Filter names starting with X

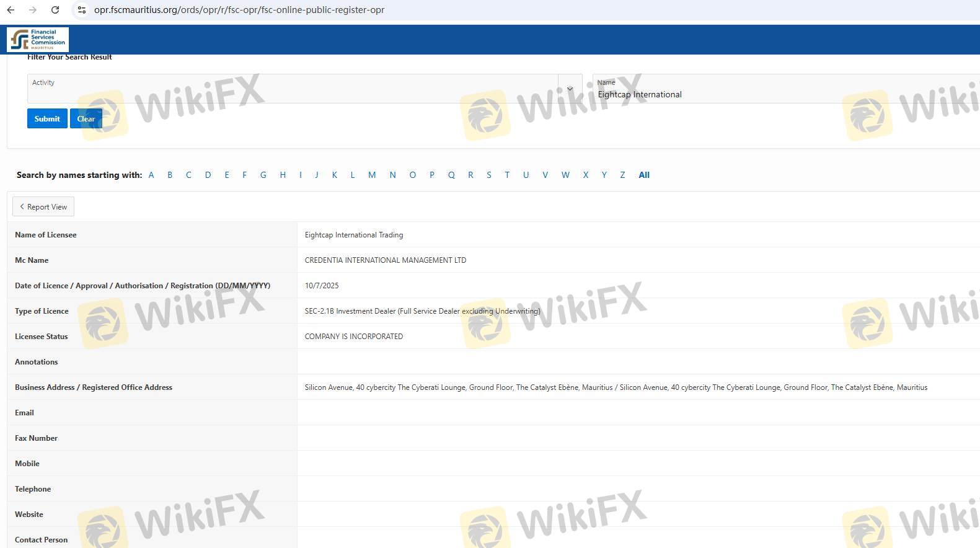586,175
